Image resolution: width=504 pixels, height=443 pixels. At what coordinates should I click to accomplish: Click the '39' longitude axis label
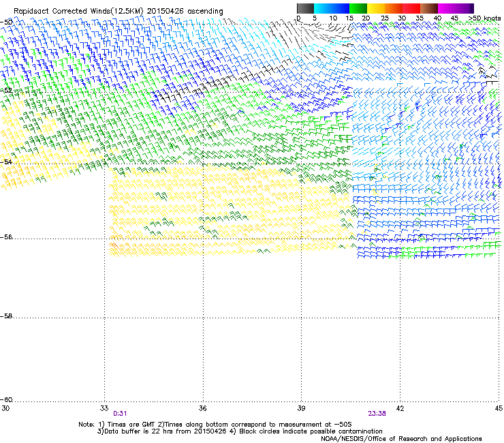[301, 408]
